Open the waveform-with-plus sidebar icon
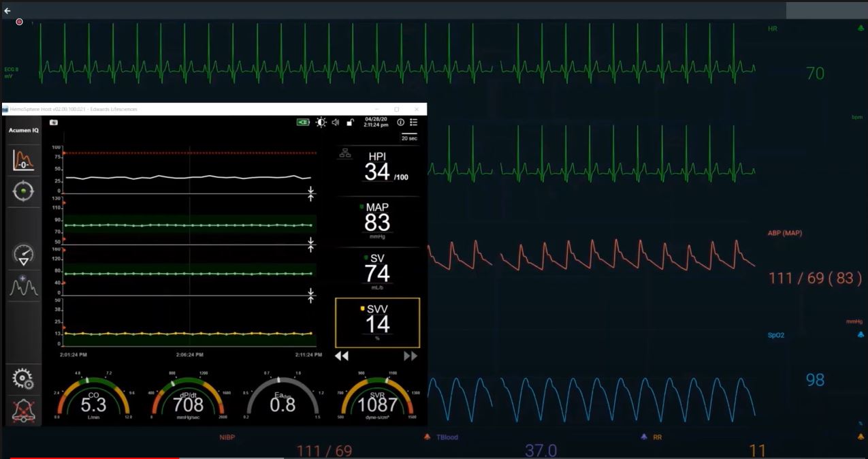This screenshot has width=868, height=459. [x=24, y=285]
